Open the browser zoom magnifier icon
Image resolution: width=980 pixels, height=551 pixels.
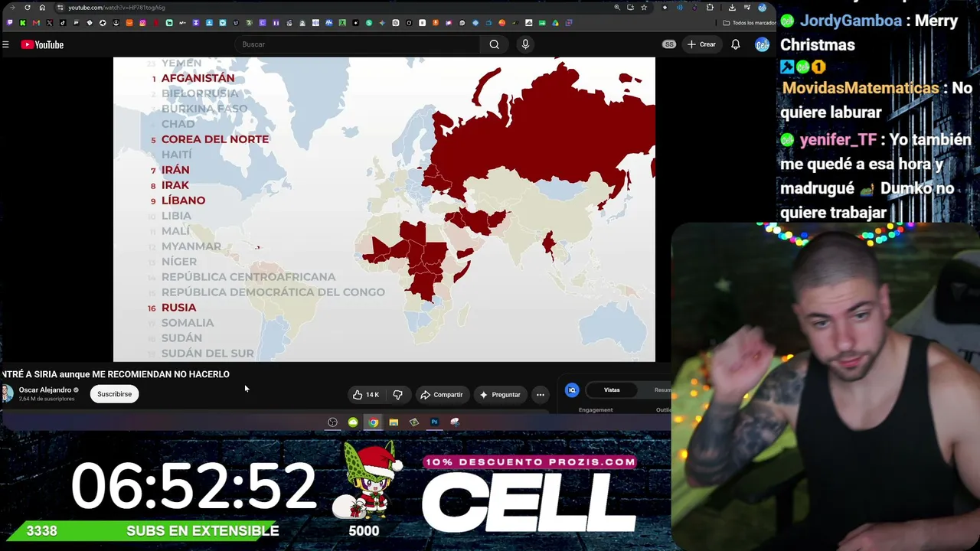(617, 8)
